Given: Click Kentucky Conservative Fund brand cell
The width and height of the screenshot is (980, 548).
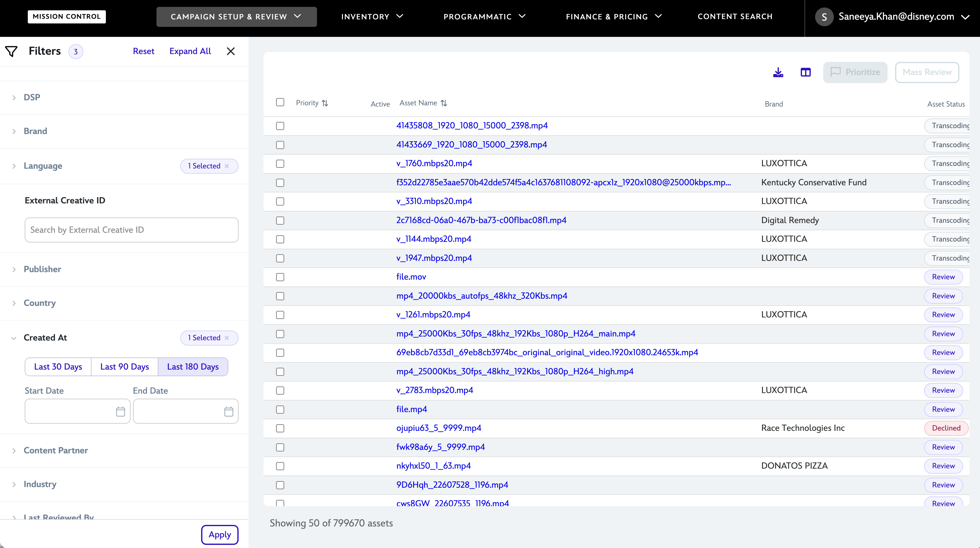Looking at the screenshot, I should click(x=814, y=183).
